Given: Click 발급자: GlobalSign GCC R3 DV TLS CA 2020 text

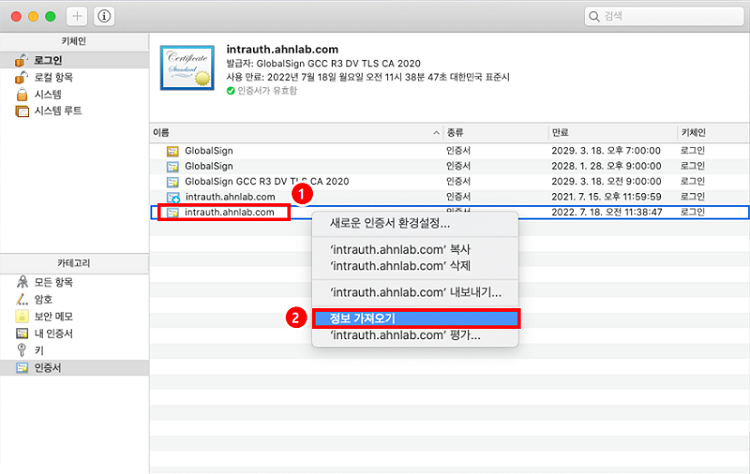Looking at the screenshot, I should [x=323, y=64].
